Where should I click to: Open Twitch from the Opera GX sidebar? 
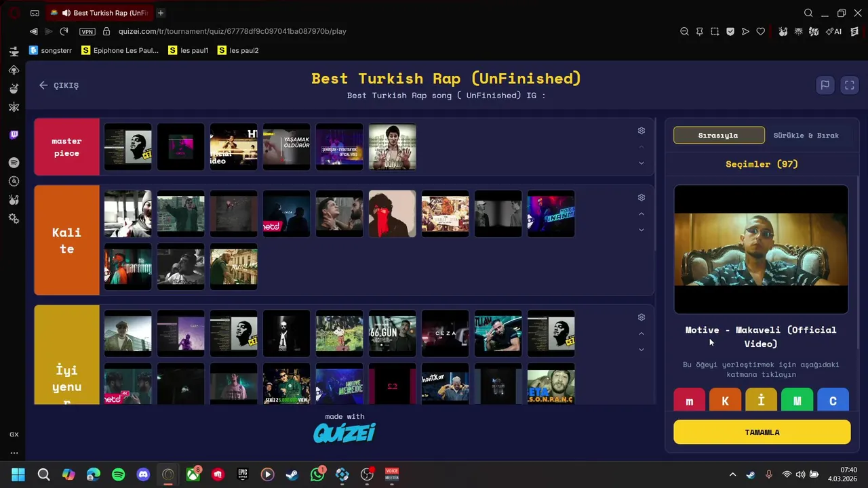[14, 135]
